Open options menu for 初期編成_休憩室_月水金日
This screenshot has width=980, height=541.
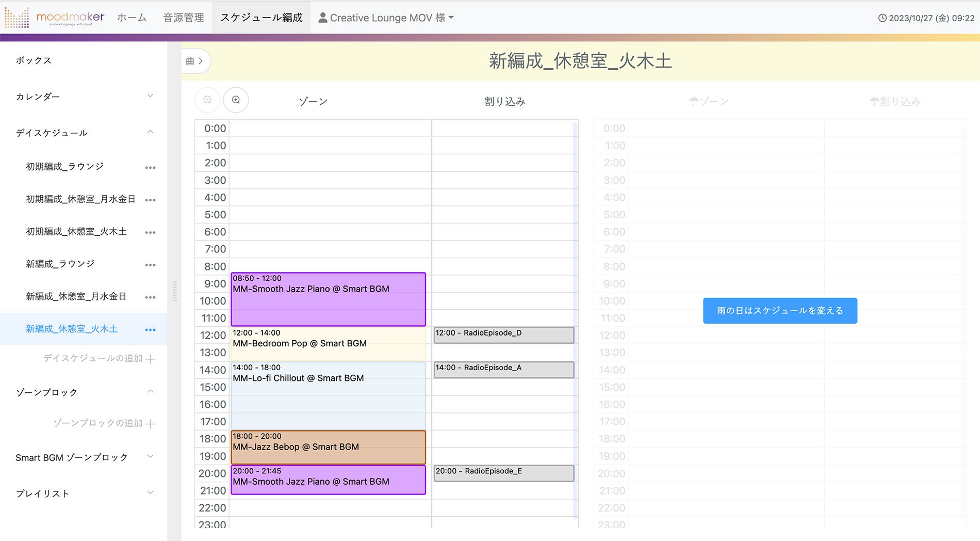pyautogui.click(x=150, y=200)
